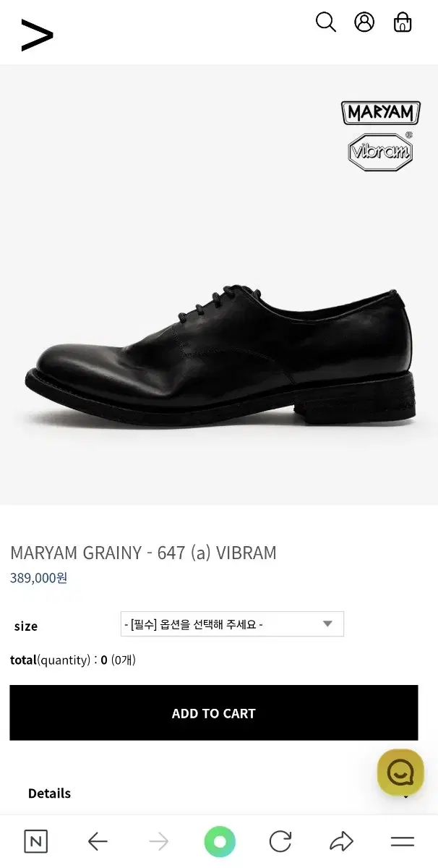Tap the Naver N home icon

pos(36,841)
